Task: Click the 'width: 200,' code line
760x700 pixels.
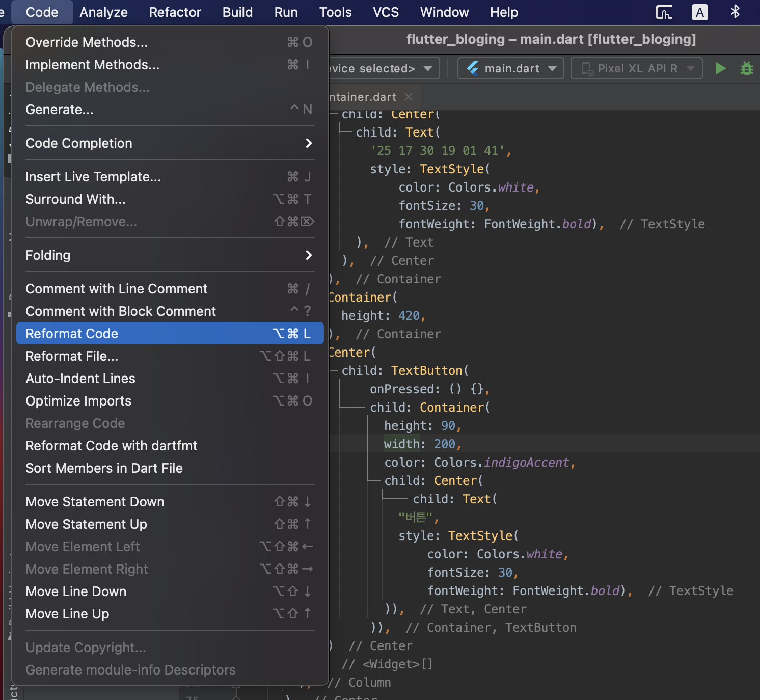Action: click(423, 444)
